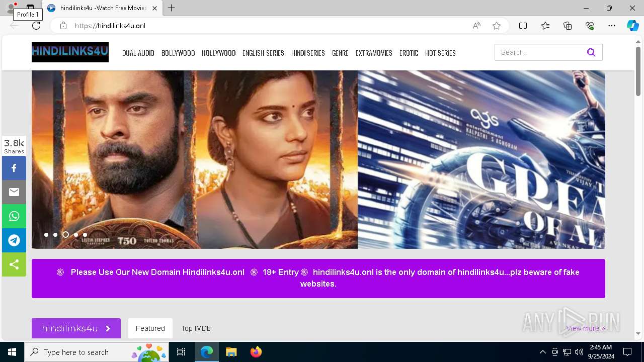Open the EXTRAMOVIES menu item

374,53
